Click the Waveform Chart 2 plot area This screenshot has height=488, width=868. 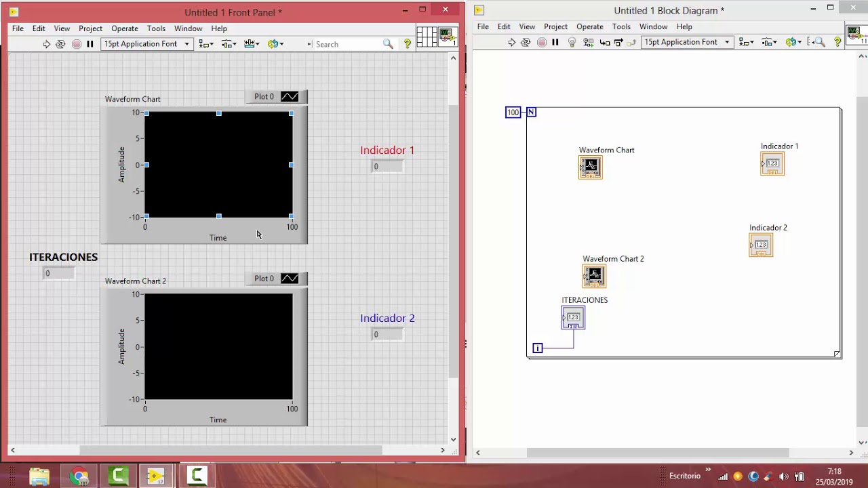218,346
